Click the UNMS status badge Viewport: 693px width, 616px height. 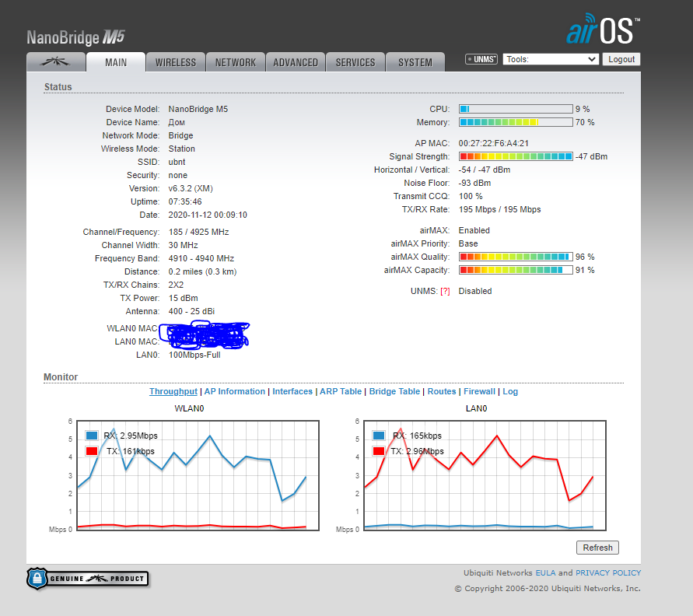(x=481, y=59)
